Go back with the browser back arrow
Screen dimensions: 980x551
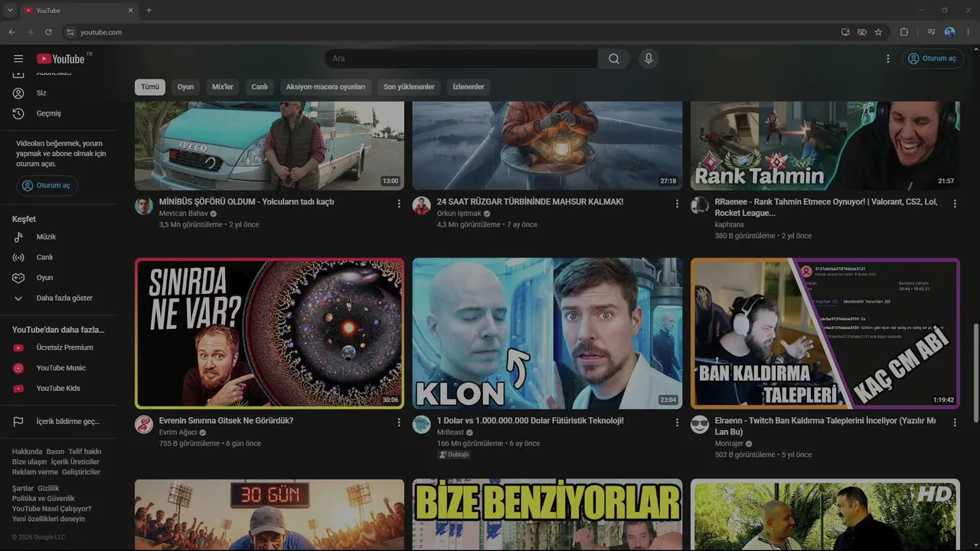coord(11,32)
